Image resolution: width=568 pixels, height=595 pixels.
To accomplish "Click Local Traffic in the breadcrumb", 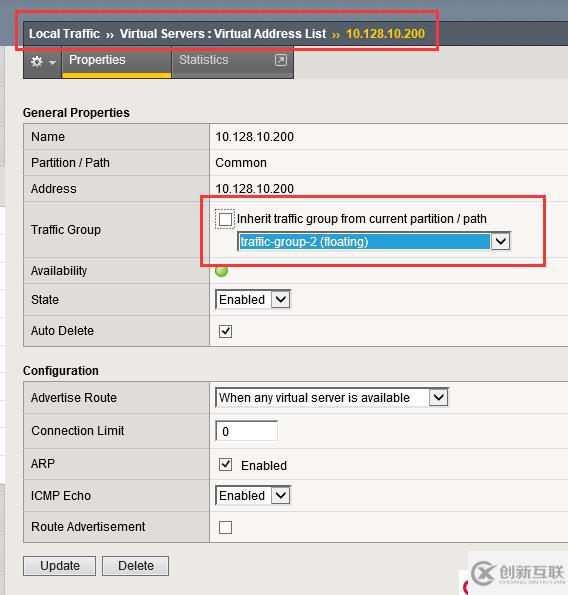I will (65, 34).
